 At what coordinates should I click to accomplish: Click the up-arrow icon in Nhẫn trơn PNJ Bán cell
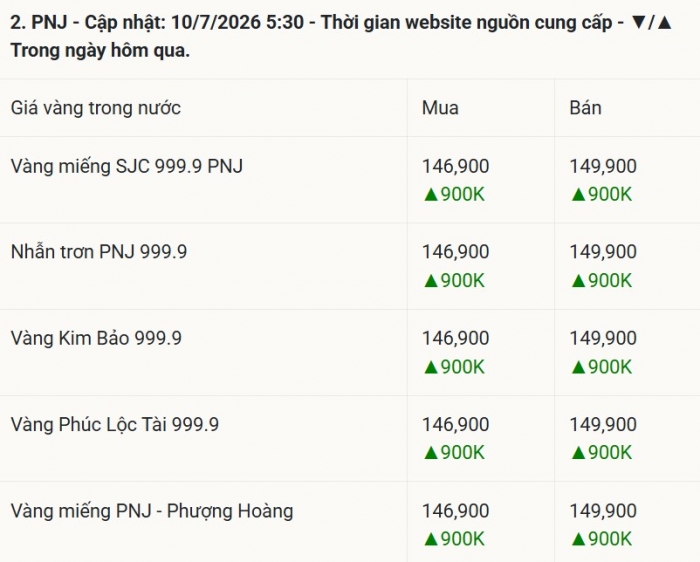[578, 281]
